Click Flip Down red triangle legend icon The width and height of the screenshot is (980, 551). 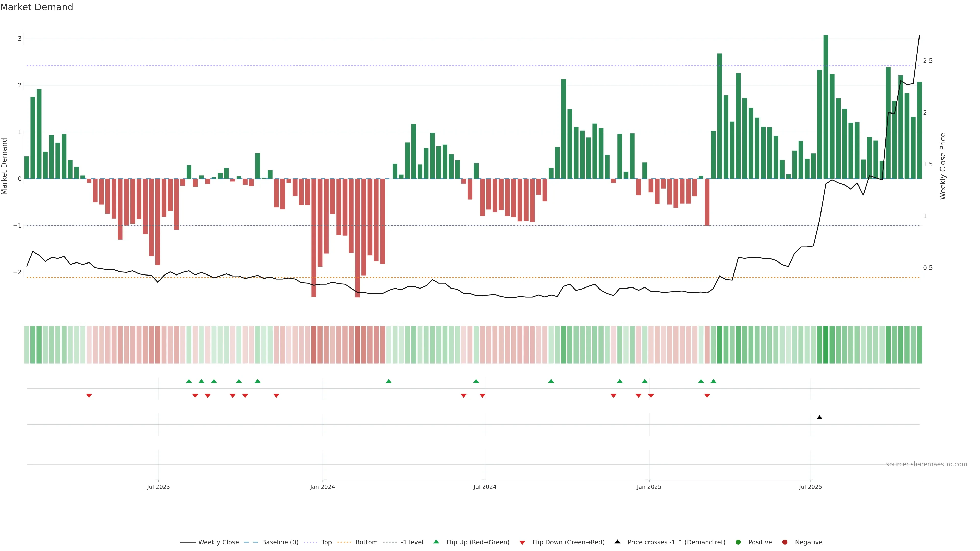(522, 543)
